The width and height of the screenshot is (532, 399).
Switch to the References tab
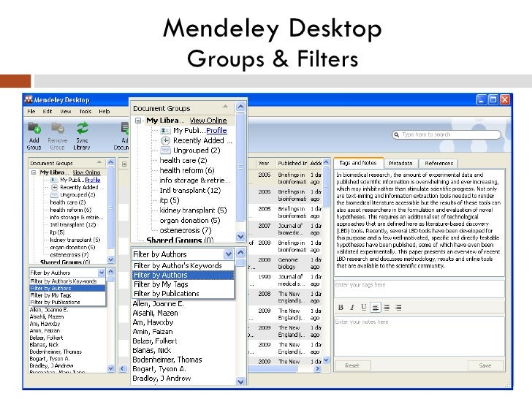(438, 164)
